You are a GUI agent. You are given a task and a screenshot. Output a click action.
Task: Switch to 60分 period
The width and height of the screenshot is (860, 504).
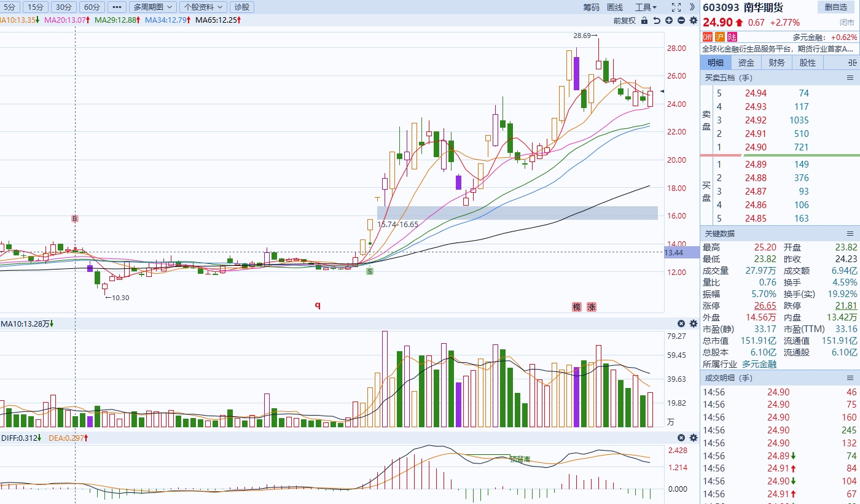point(92,7)
